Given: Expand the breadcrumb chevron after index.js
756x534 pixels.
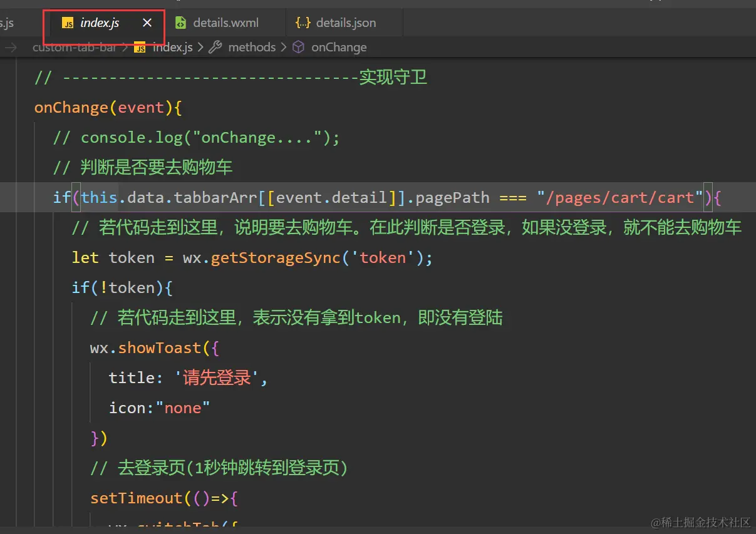Looking at the screenshot, I should point(201,47).
